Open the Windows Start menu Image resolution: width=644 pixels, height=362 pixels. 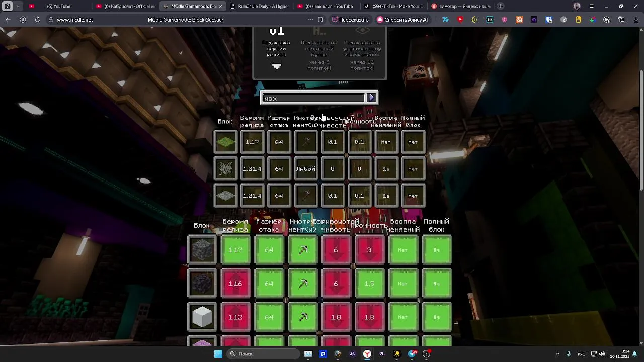(218, 354)
